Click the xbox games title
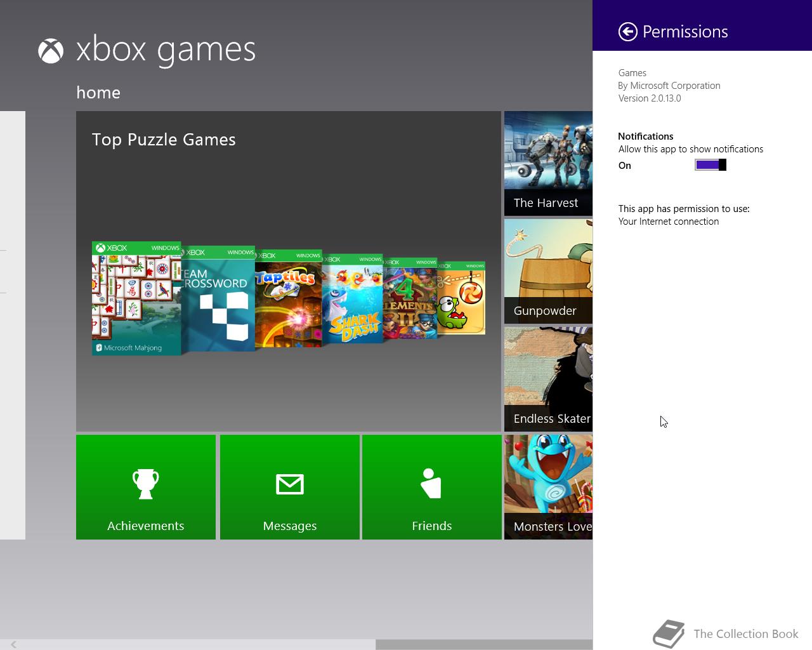The width and height of the screenshot is (812, 650). click(x=166, y=50)
